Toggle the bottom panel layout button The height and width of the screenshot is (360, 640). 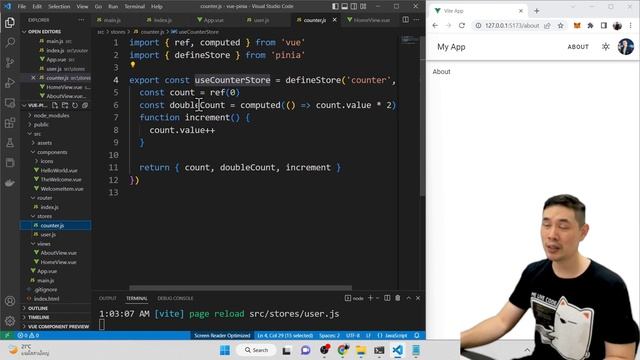point(344,6)
